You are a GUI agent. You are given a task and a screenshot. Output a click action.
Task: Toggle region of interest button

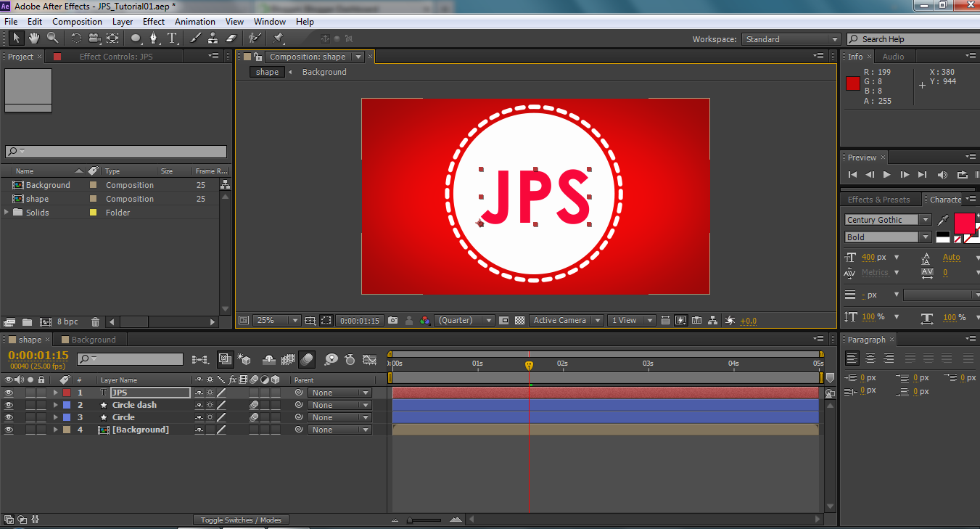pyautogui.click(x=504, y=320)
